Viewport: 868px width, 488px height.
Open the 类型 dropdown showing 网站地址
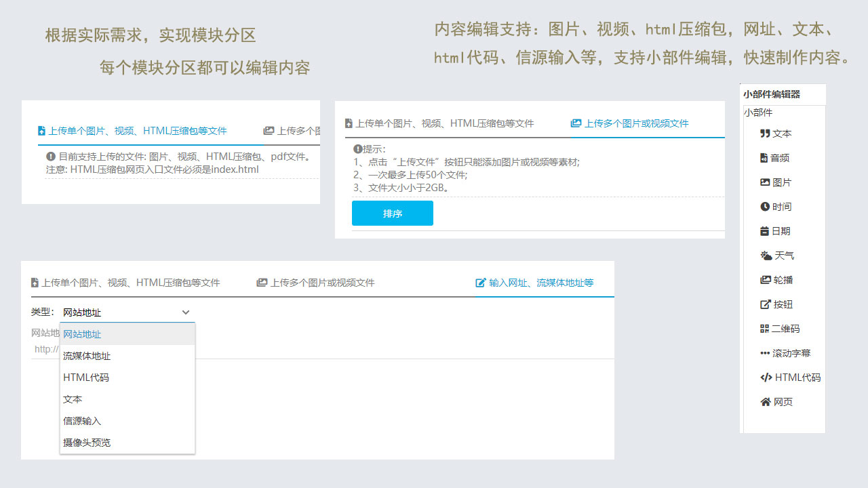point(127,312)
